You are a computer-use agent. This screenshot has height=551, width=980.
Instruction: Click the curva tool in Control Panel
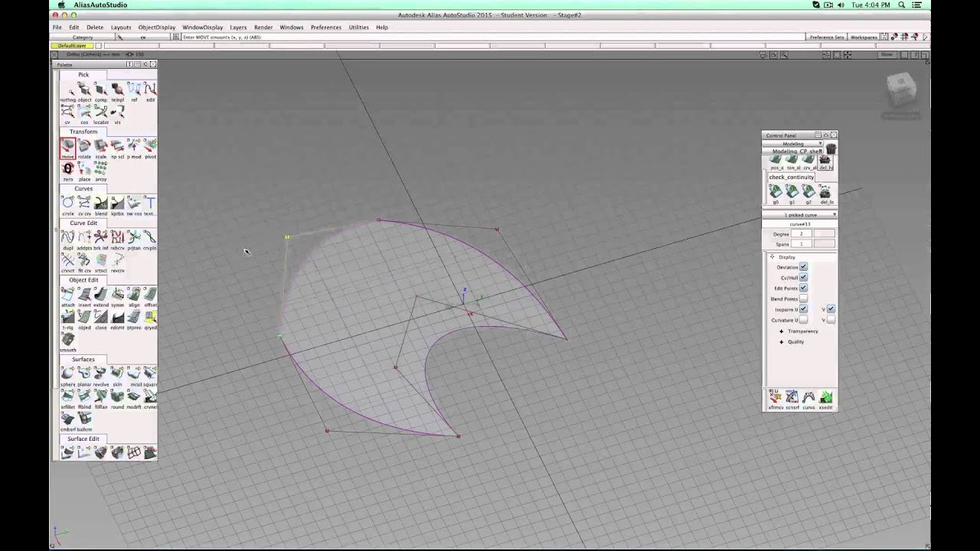coord(809,399)
